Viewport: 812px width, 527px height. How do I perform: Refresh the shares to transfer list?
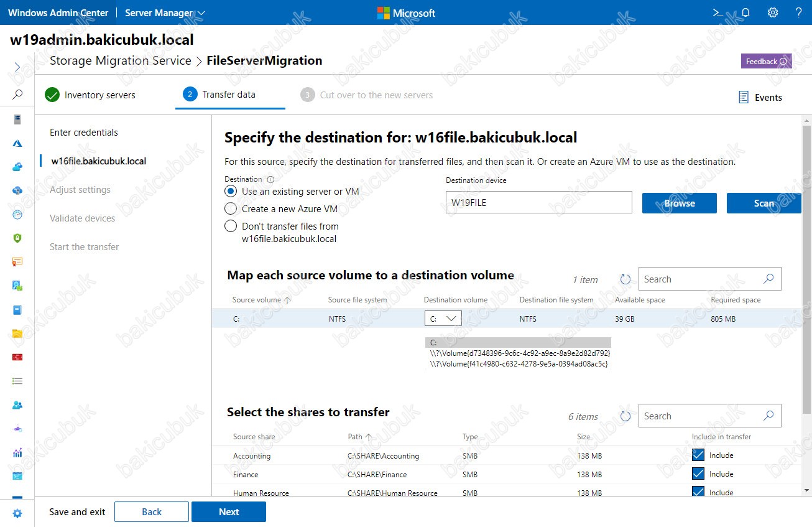(x=625, y=416)
